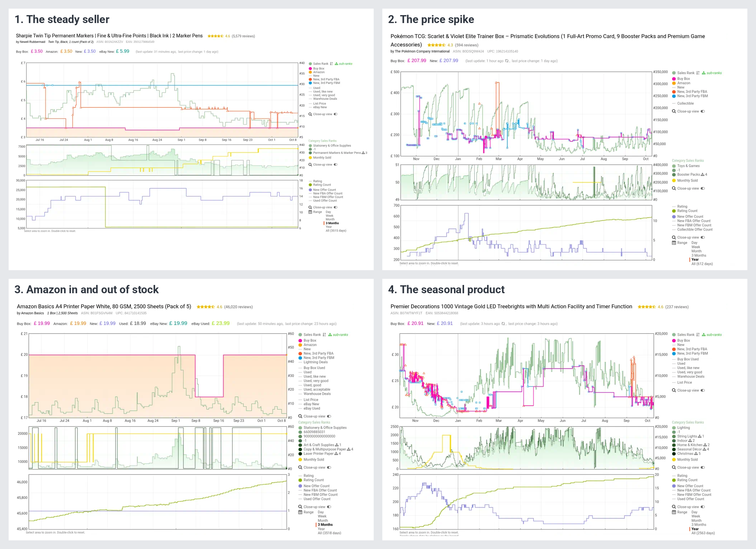
Task: Click the category tree icon next to Booster Packs
Action: tap(702, 174)
